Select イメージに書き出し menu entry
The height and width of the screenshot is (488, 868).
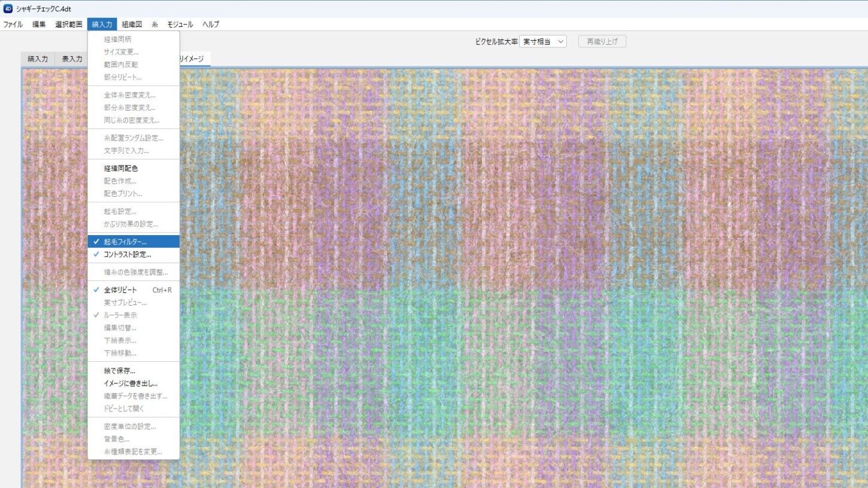130,383
